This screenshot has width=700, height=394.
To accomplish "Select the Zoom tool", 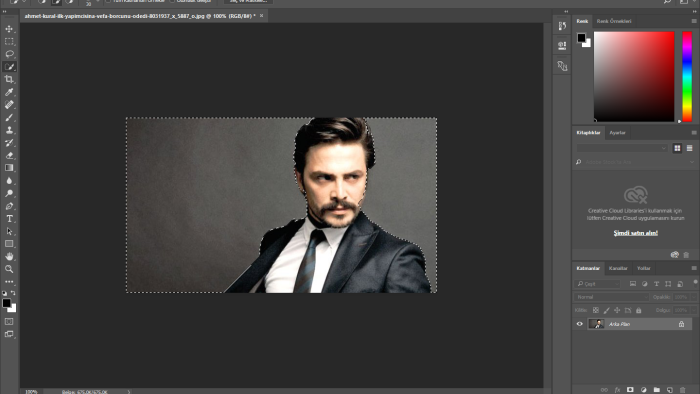I will pyautogui.click(x=9, y=269).
